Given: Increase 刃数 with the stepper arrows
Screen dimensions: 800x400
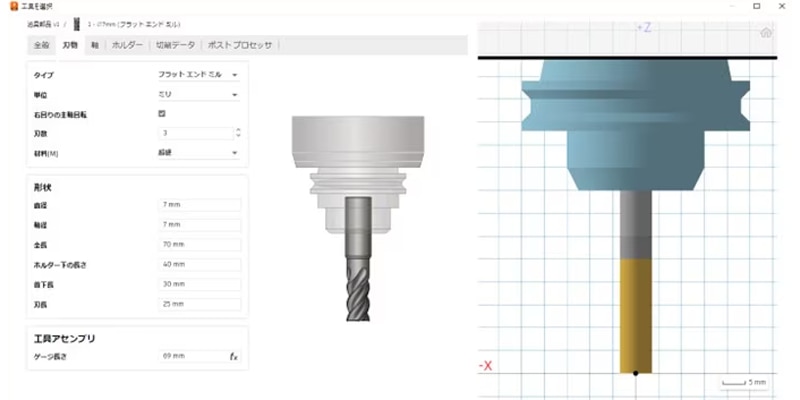Looking at the screenshot, I should [x=237, y=130].
